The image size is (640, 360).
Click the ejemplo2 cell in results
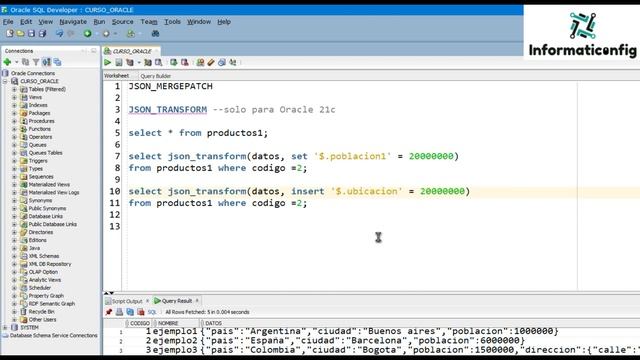175,340
